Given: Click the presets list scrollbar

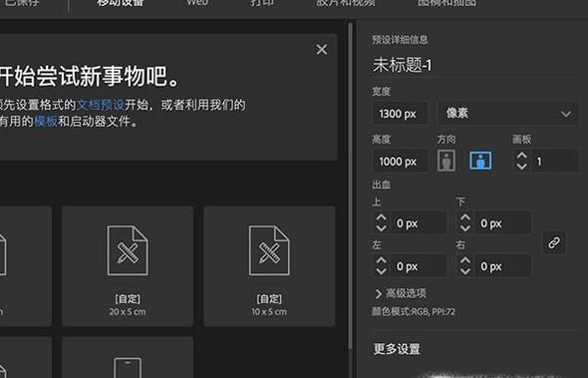Looking at the screenshot, I should coord(350,186).
